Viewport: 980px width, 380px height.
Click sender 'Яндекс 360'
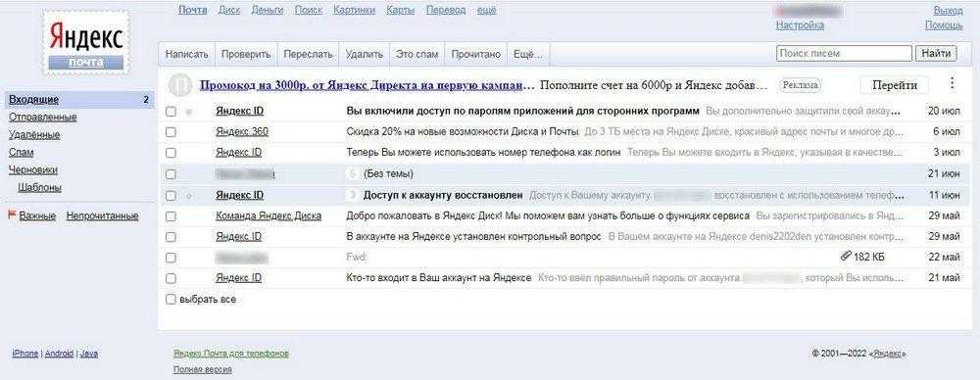[x=242, y=132]
